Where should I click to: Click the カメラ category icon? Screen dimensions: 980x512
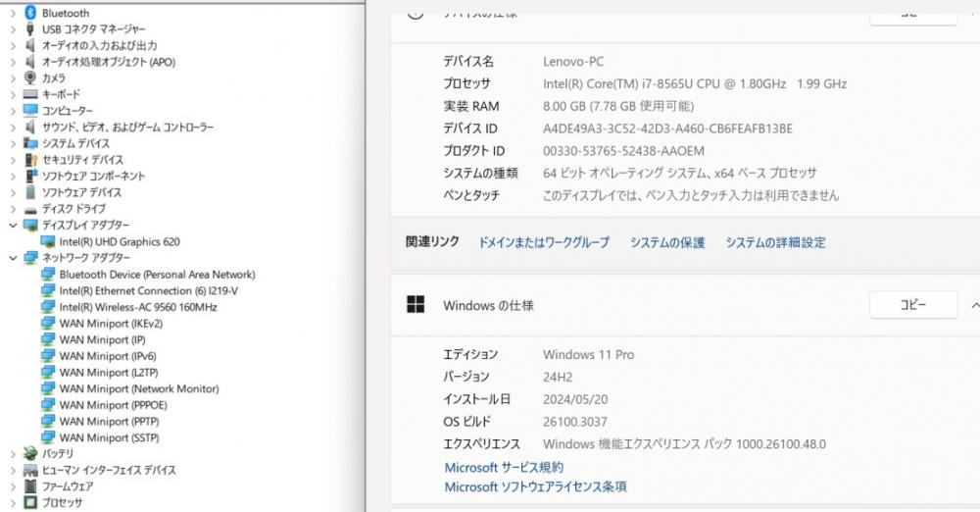(30, 77)
